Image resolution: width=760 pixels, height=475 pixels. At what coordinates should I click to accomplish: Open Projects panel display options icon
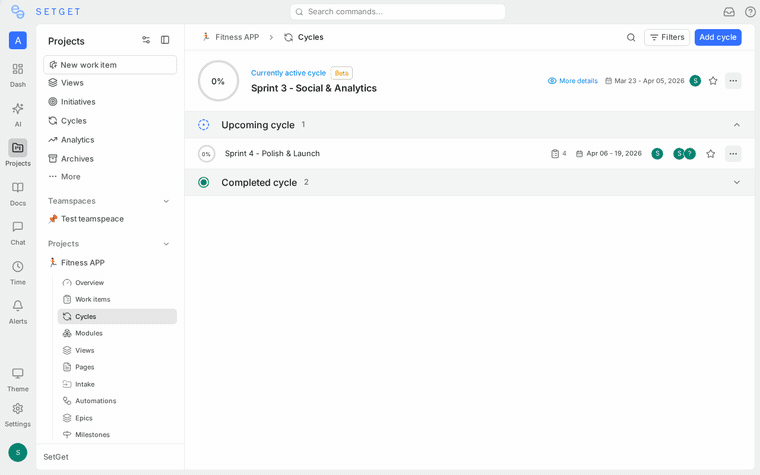[146, 40]
